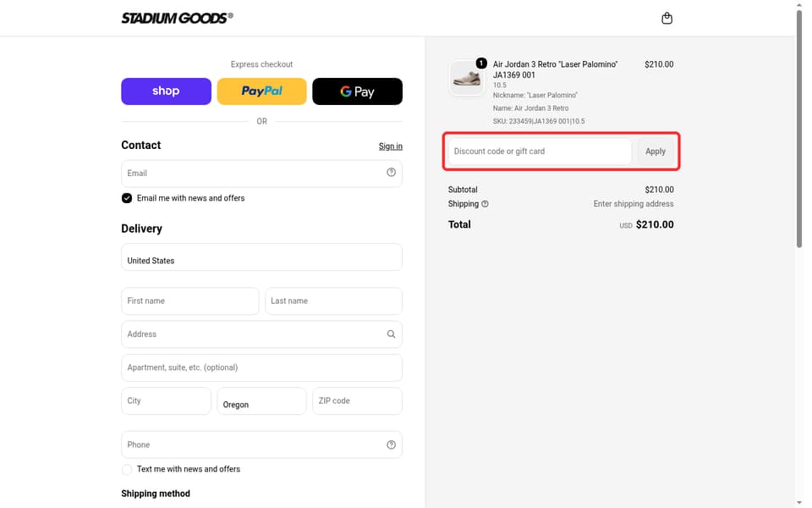Pay with Shop Pay express button
This screenshot has height=508, width=812.
tap(167, 91)
